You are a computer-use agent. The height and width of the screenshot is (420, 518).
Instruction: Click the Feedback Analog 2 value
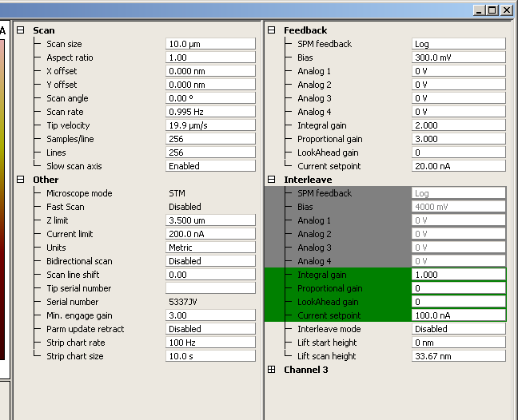pos(459,85)
